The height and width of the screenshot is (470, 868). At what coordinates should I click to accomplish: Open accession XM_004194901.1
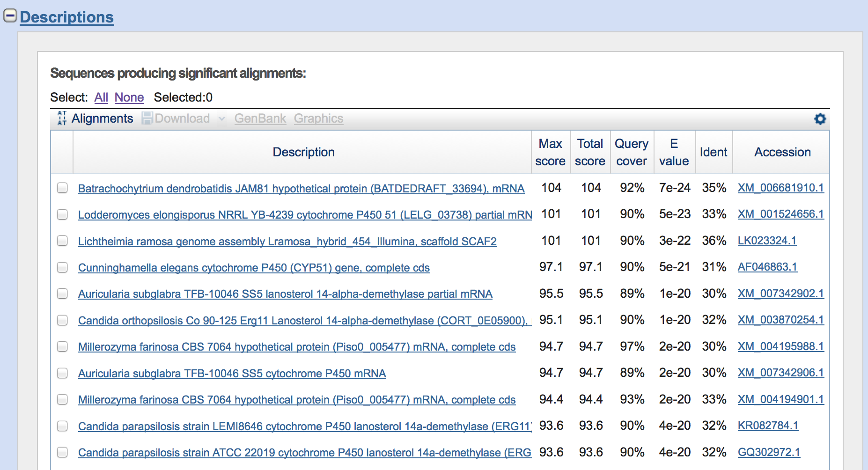(x=781, y=399)
